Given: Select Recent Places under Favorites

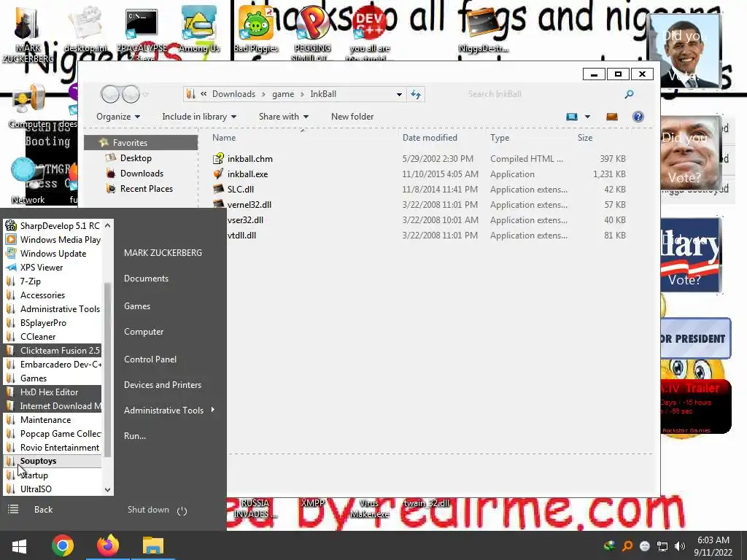Looking at the screenshot, I should click(146, 189).
